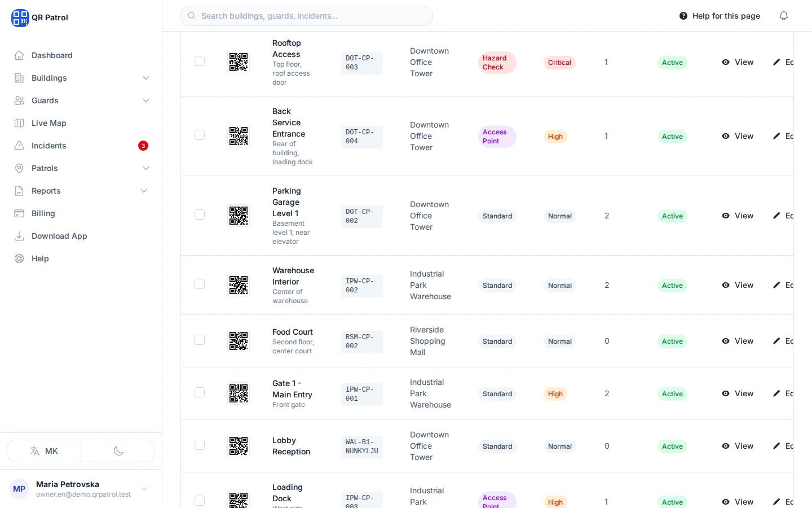Expand the Buildings menu chevron
812x508 pixels.
146,78
